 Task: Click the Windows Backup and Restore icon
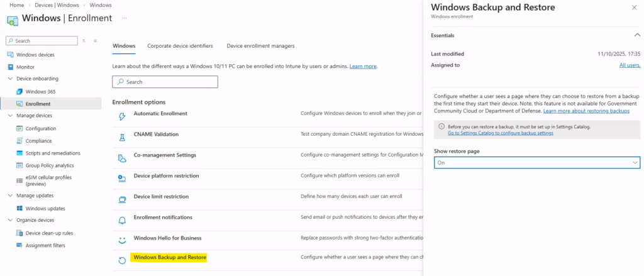(x=121, y=260)
